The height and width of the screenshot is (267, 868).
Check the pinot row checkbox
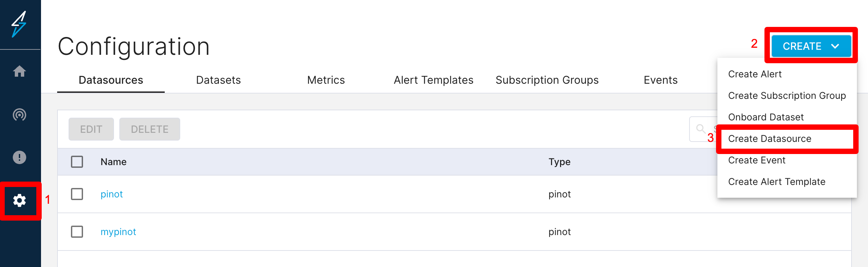coord(77,194)
